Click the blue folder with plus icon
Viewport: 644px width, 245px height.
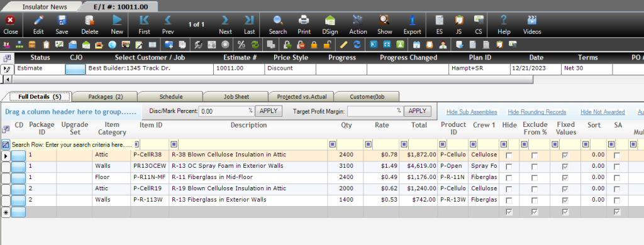tap(169, 45)
